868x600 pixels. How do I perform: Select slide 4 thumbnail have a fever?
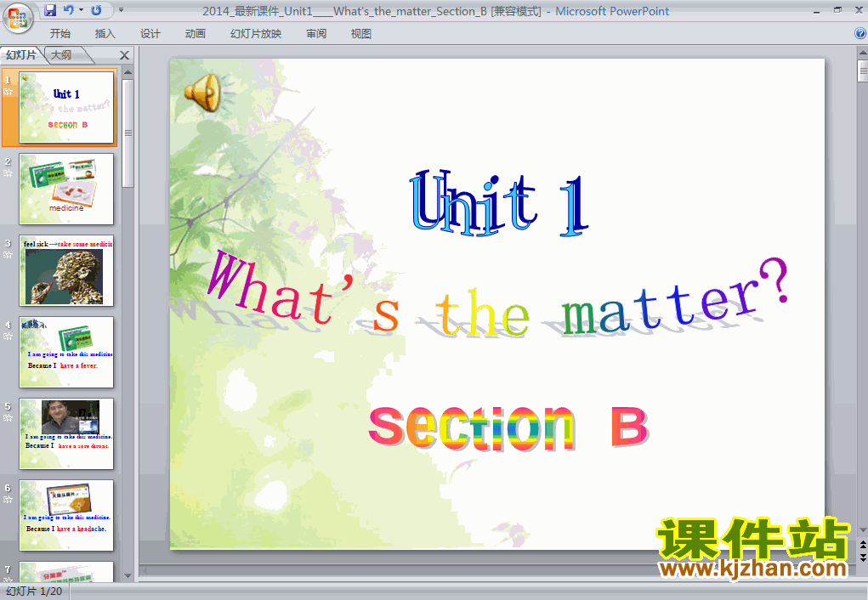(x=66, y=352)
